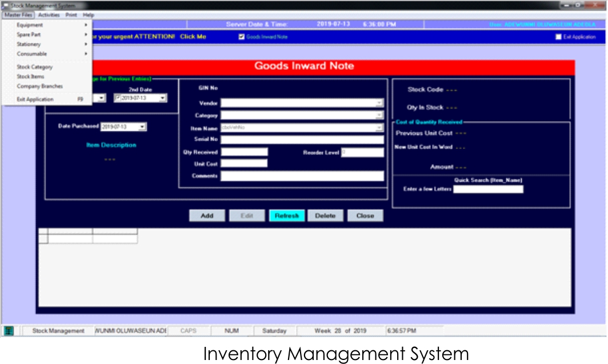Open the Spare Part submenu

point(29,35)
